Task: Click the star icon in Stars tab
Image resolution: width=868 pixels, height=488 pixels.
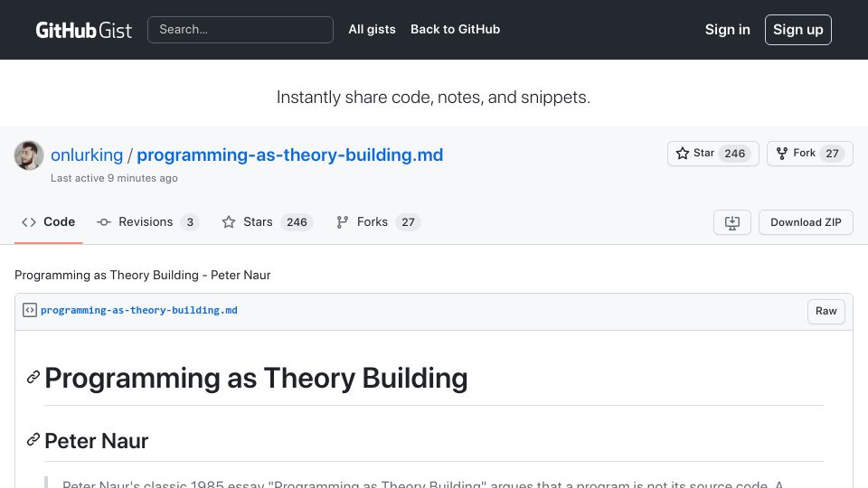Action: [229, 222]
